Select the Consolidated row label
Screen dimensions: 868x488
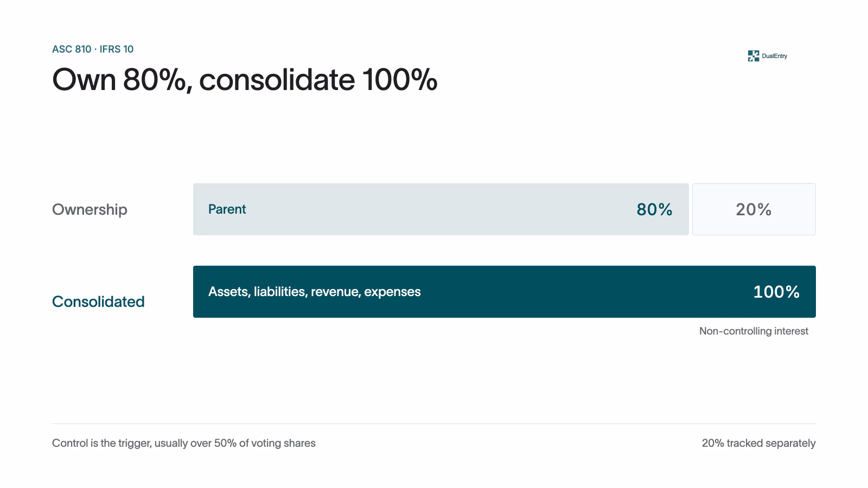98,301
